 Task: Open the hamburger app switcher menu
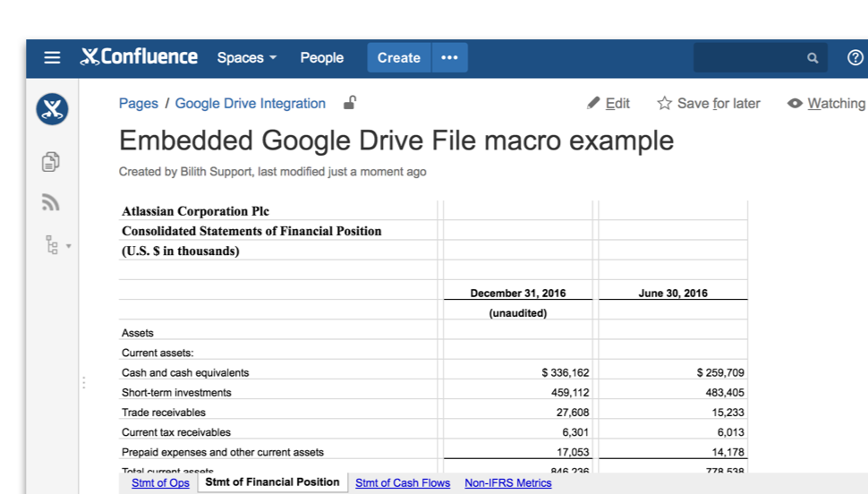(52, 57)
